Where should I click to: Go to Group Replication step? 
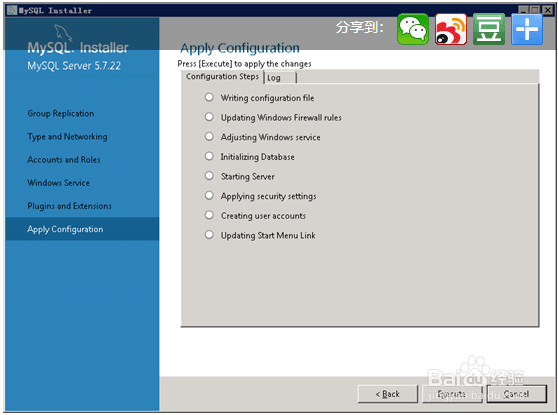pyautogui.click(x=61, y=114)
